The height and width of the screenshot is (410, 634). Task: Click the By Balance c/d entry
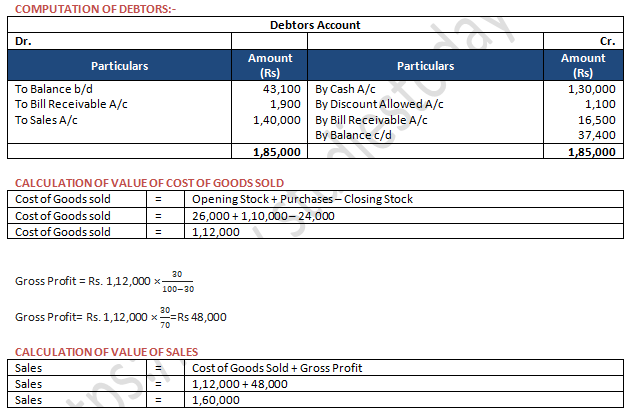[x=356, y=134]
